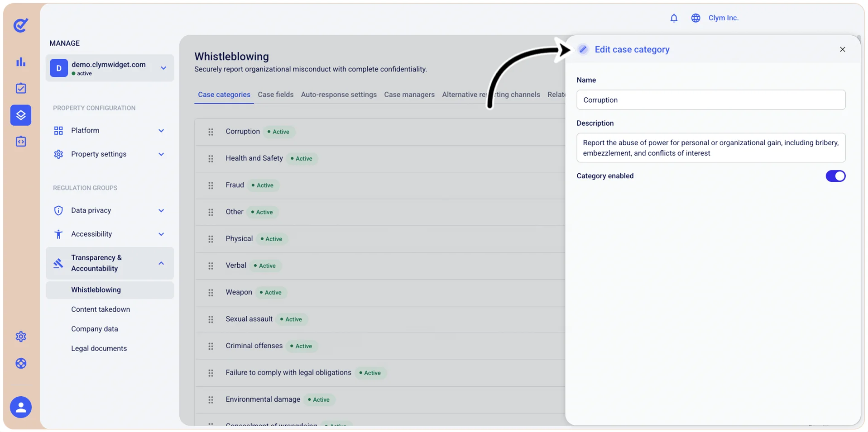Click the drag handle for Criminal offenses

coord(211,346)
